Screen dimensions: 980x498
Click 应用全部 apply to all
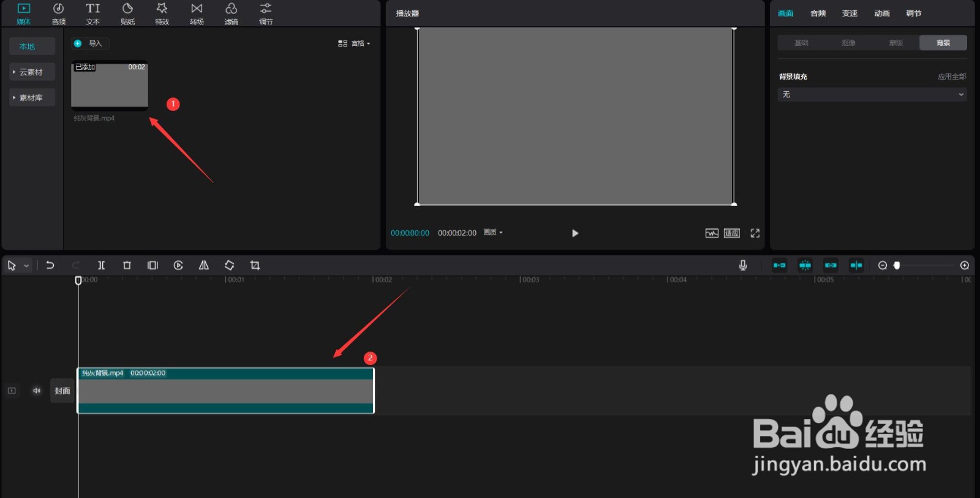pos(952,77)
